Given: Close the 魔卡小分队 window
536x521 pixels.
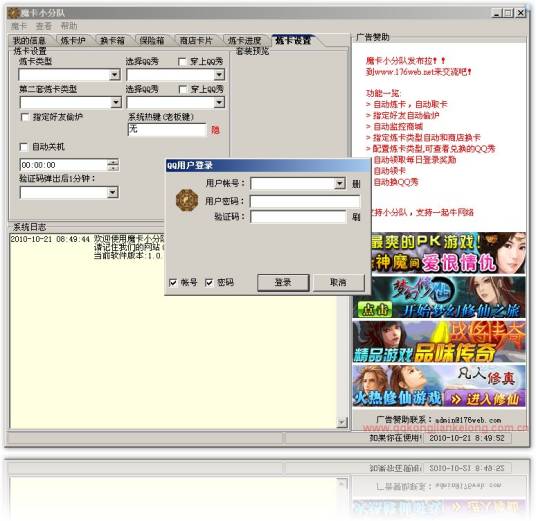Looking at the screenshot, I should tap(521, 13).
